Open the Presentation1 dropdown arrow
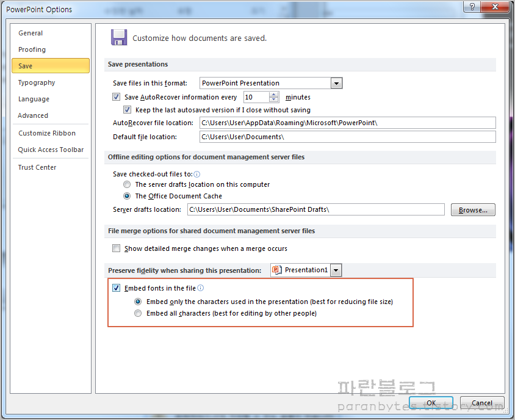Screen dimensions: 515x420 click(x=336, y=270)
